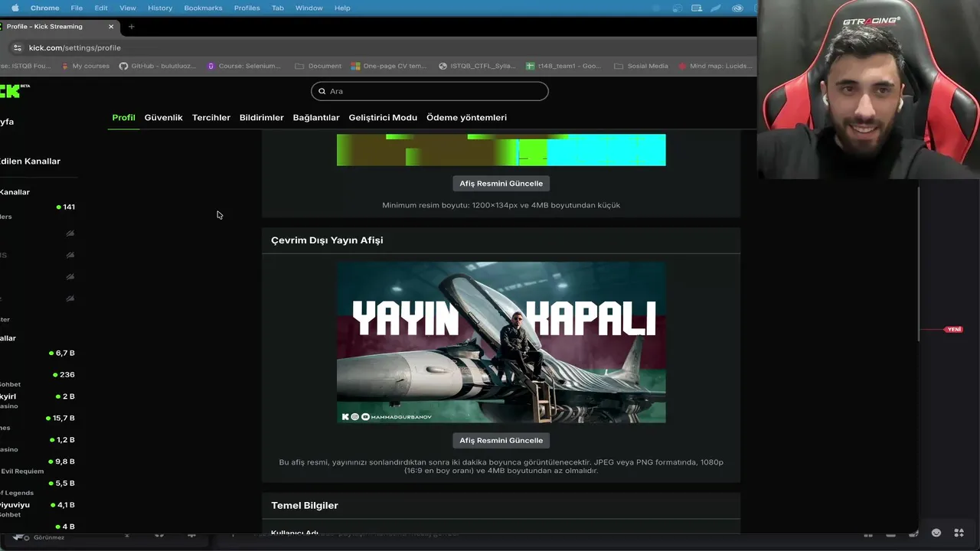980x551 pixels.
Task: Open the Mind map: Lucidspark bookmark
Action: [x=715, y=66]
